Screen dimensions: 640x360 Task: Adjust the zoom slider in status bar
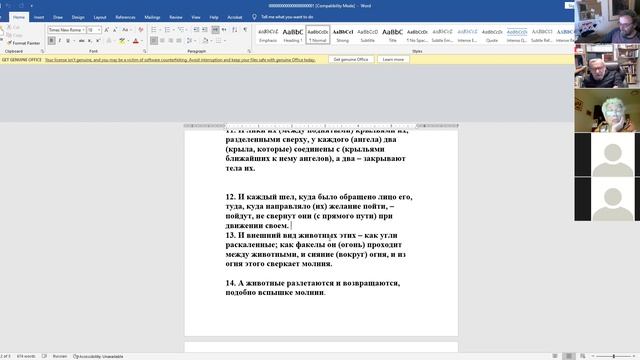tap(613, 356)
